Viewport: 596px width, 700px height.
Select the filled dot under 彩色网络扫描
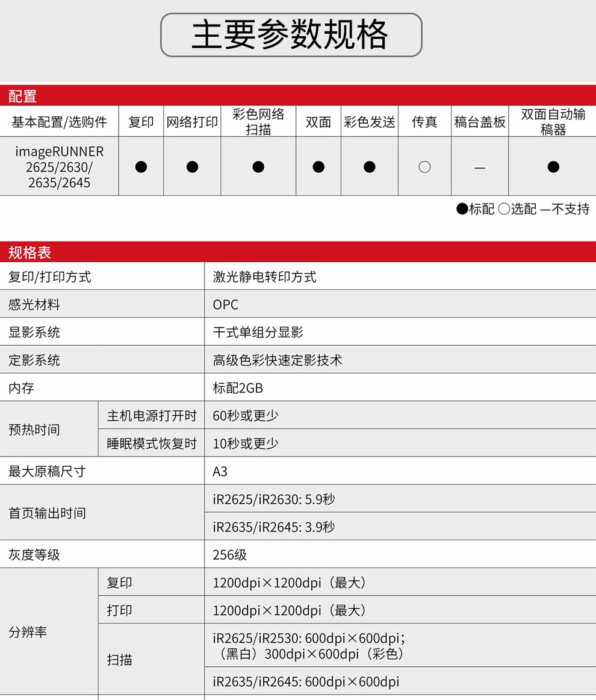258,167
